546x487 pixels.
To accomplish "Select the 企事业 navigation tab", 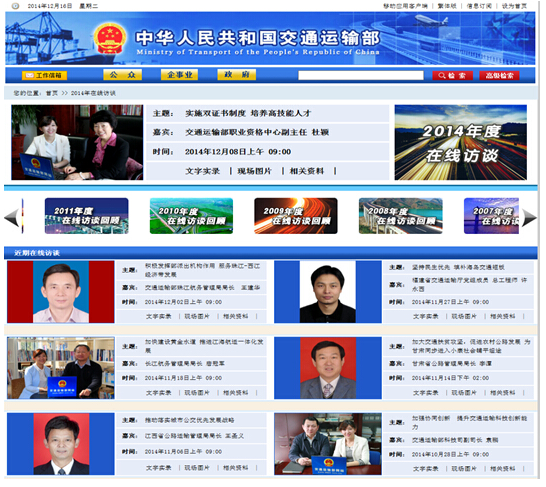I will pyautogui.click(x=180, y=75).
